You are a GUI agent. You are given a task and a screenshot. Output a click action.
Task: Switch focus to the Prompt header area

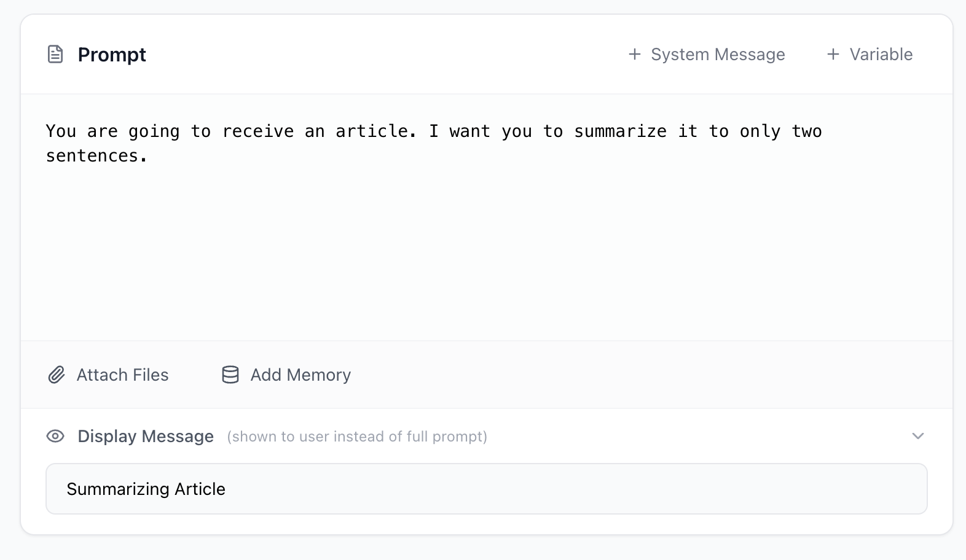pos(111,54)
